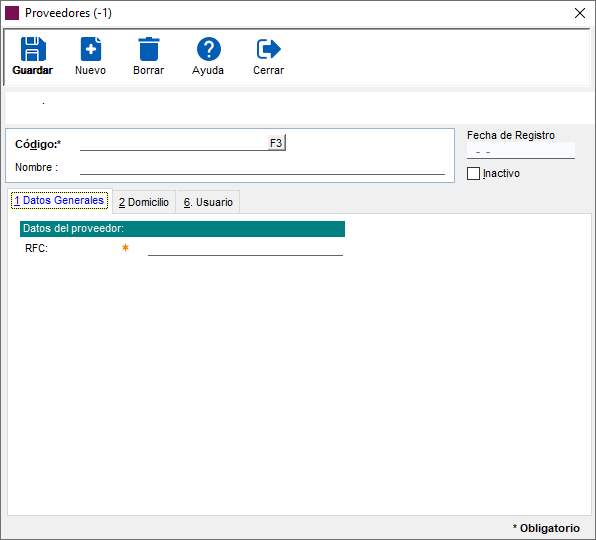Click into the Nombre text field
Image resolution: width=596 pixels, height=540 pixels.
click(x=262, y=167)
